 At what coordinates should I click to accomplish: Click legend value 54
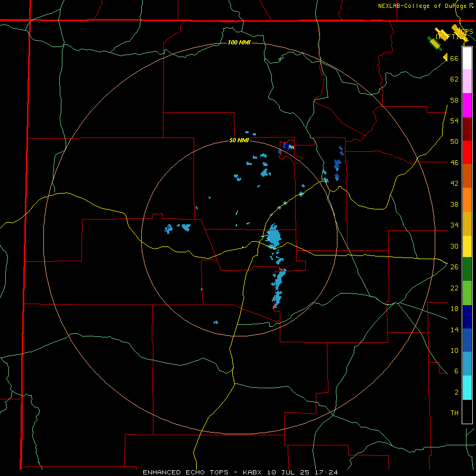pos(454,121)
